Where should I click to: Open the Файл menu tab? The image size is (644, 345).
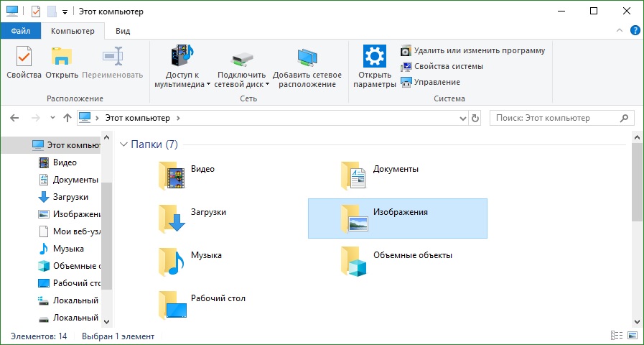pyautogui.click(x=20, y=31)
